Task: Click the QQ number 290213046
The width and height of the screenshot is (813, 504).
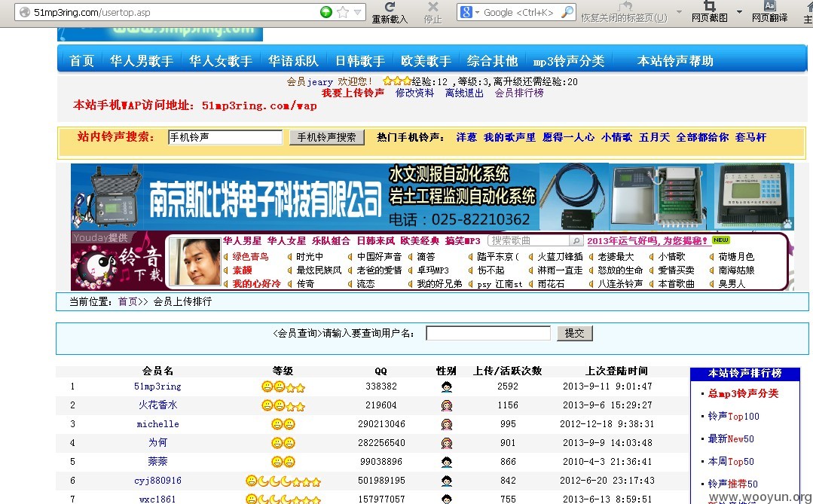Action: click(x=381, y=424)
